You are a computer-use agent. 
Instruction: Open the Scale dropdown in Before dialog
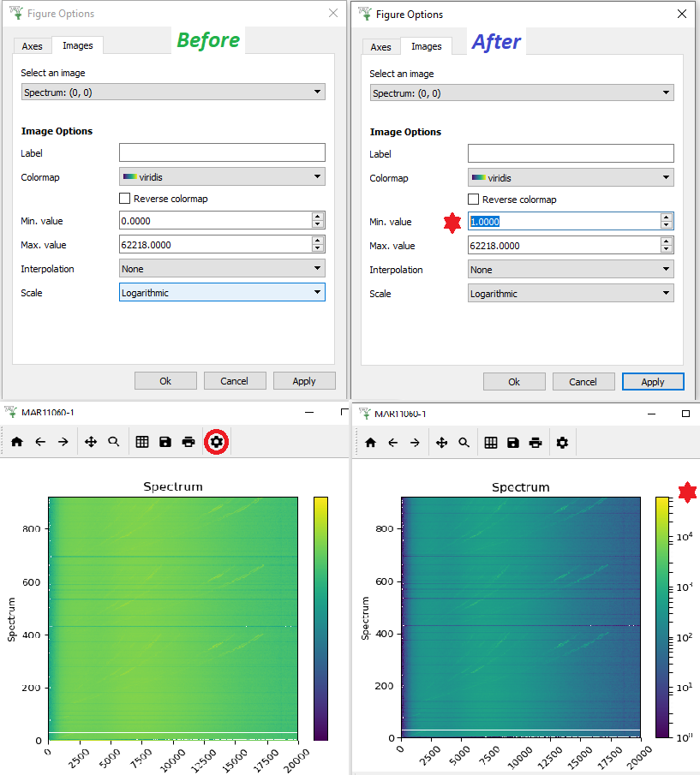point(222,293)
